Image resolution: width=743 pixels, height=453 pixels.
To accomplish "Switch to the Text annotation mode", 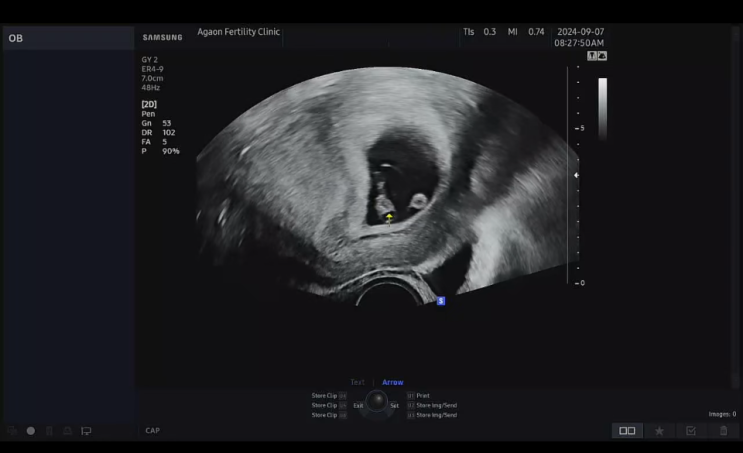I will (357, 382).
